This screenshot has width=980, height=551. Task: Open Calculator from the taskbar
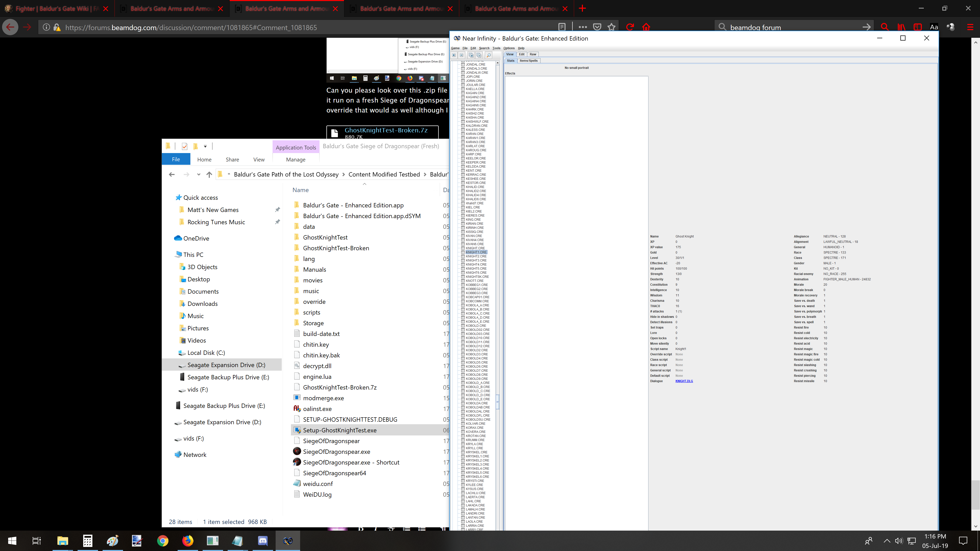(88, 541)
